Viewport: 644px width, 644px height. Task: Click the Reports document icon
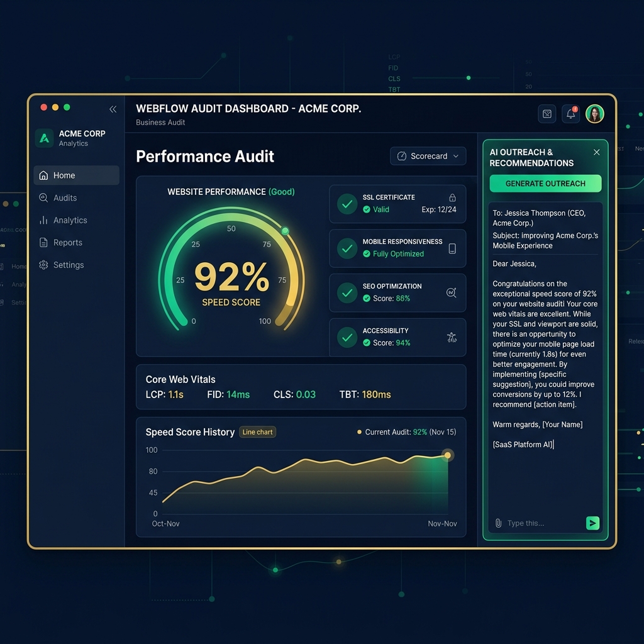(43, 243)
